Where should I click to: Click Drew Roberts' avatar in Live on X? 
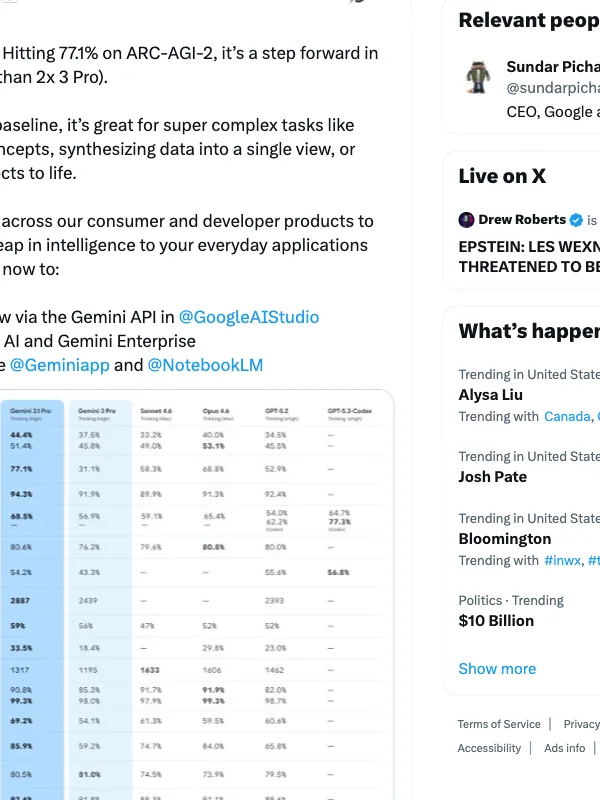click(x=465, y=219)
